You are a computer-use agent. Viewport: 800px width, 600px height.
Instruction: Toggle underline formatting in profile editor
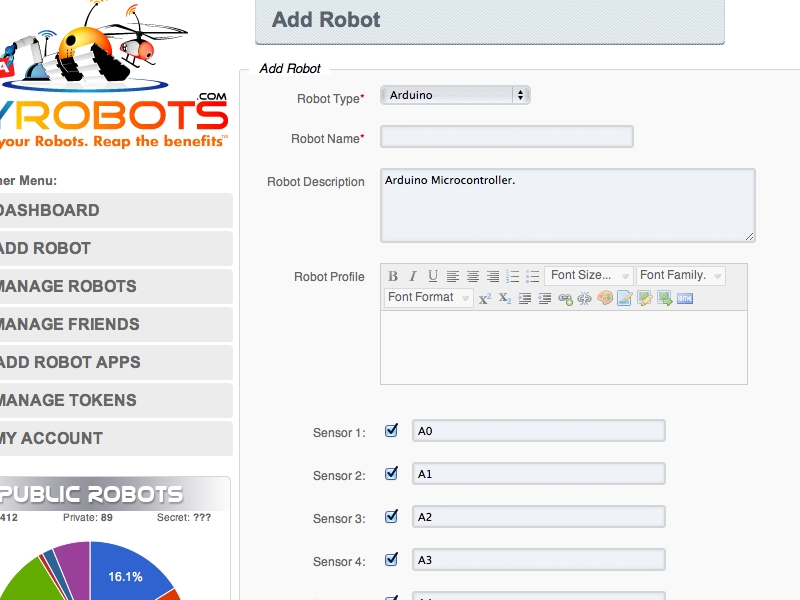(x=433, y=276)
